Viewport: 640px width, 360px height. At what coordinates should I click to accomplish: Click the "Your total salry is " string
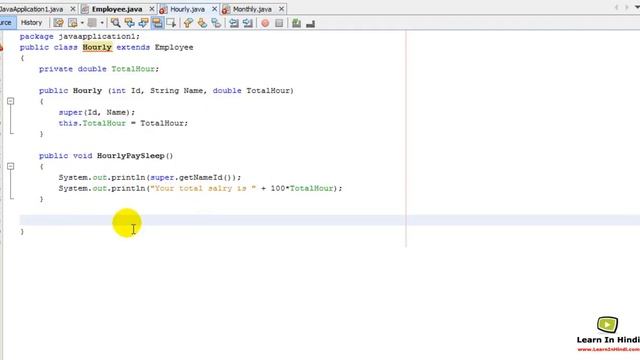tap(204, 189)
